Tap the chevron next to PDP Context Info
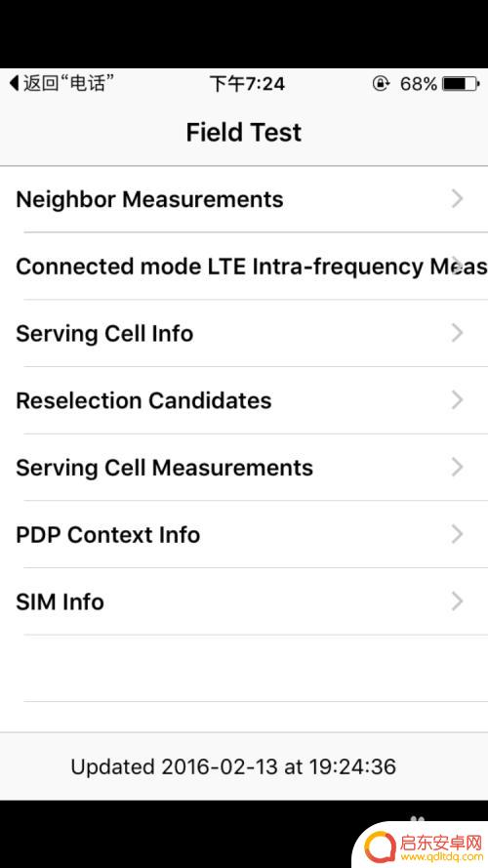Screen dimensions: 488x868 point(457,534)
